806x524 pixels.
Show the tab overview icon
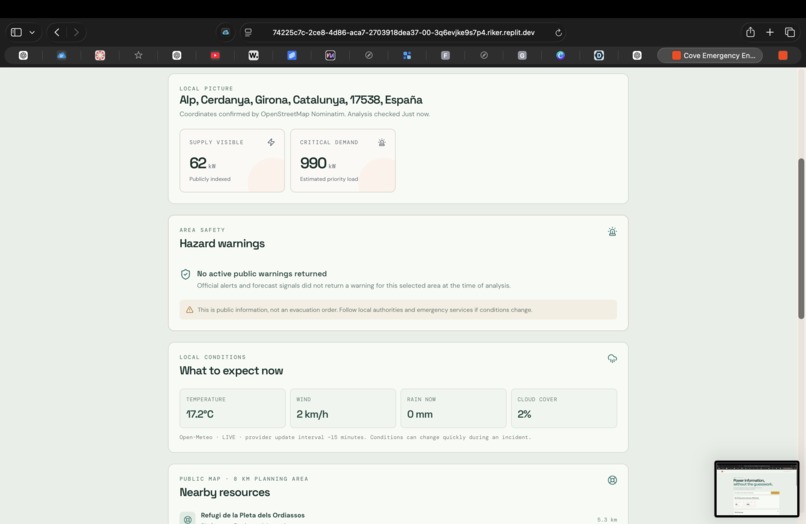pyautogui.click(x=790, y=32)
